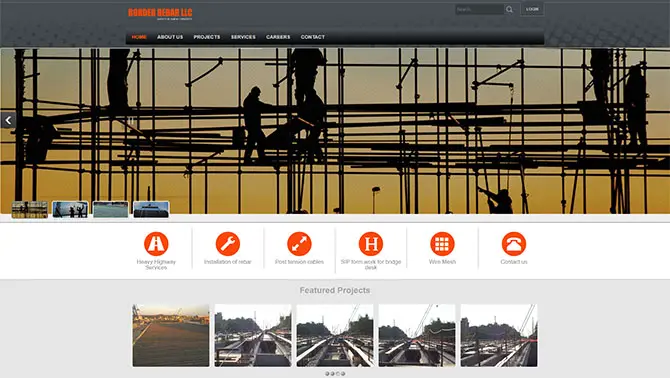Open the Installation of rebar text link
The height and width of the screenshot is (378, 670).
(228, 262)
